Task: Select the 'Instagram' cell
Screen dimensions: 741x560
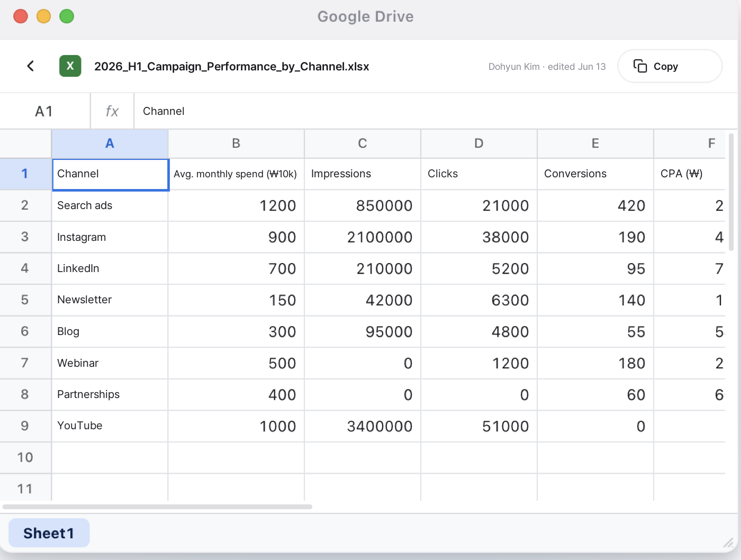Action: click(110, 237)
